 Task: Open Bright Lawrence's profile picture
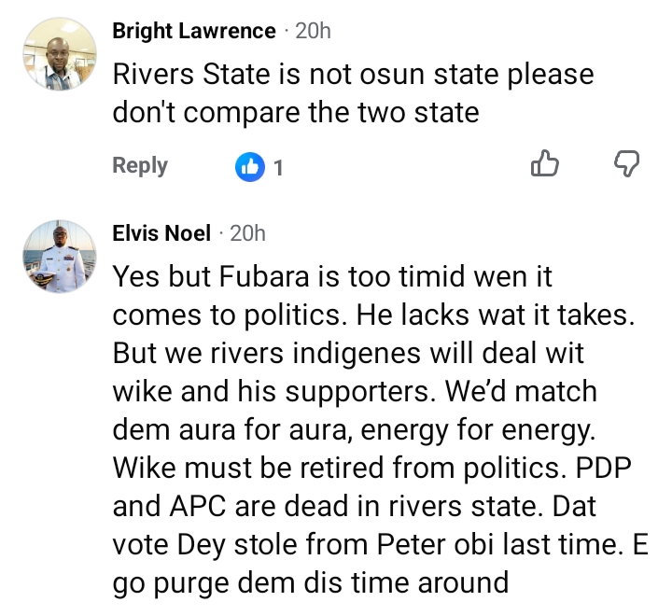click(60, 54)
